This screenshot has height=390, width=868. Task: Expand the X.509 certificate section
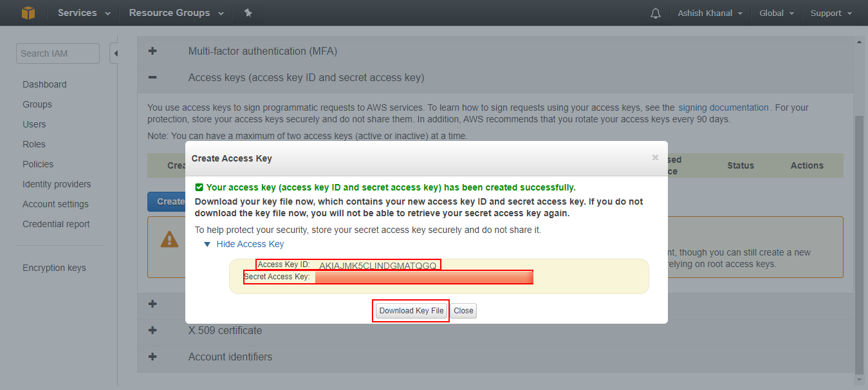152,330
